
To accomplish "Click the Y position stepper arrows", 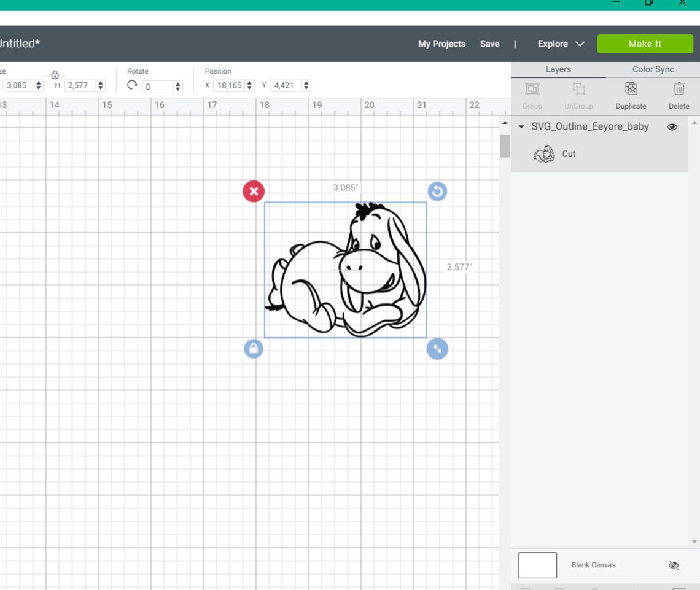I will (306, 85).
